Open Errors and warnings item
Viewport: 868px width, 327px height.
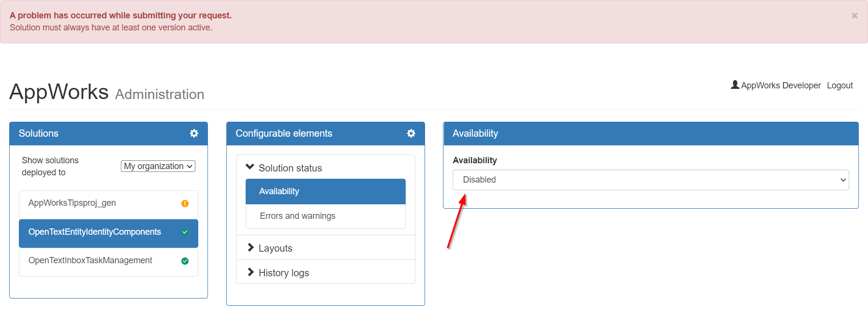(325, 216)
